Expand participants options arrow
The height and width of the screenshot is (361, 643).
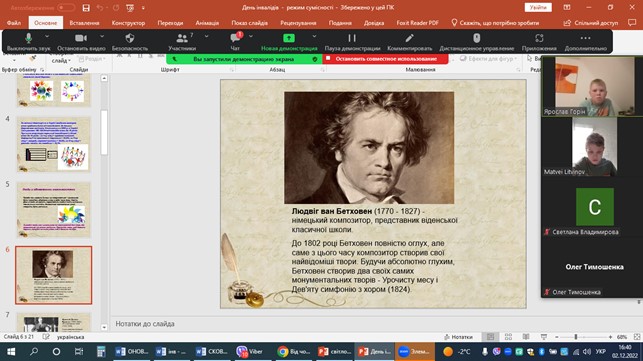206,37
